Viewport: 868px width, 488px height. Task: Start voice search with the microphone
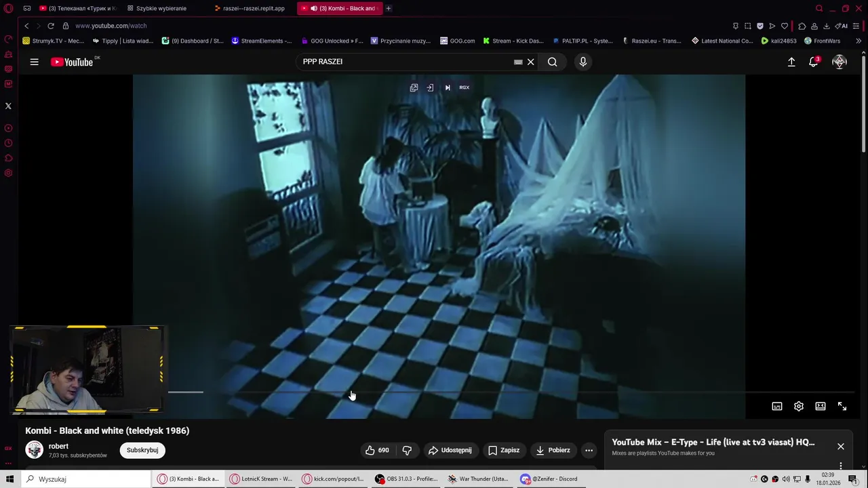click(x=583, y=62)
